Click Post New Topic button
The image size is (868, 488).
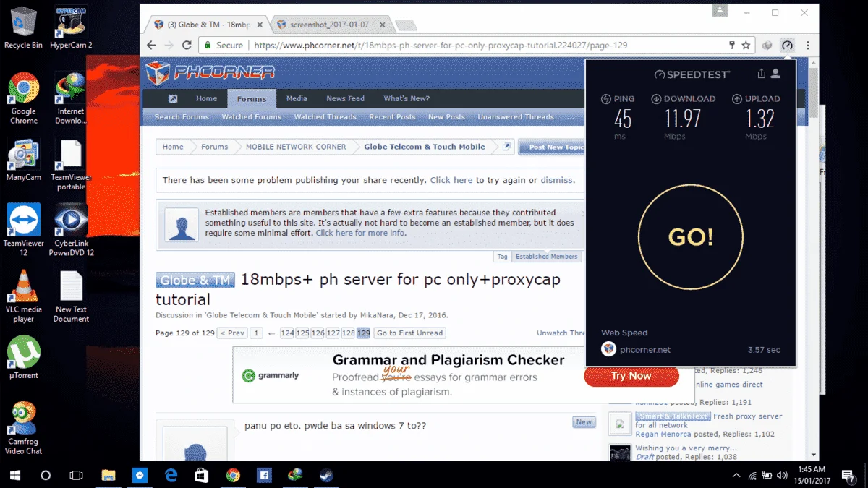tap(552, 147)
